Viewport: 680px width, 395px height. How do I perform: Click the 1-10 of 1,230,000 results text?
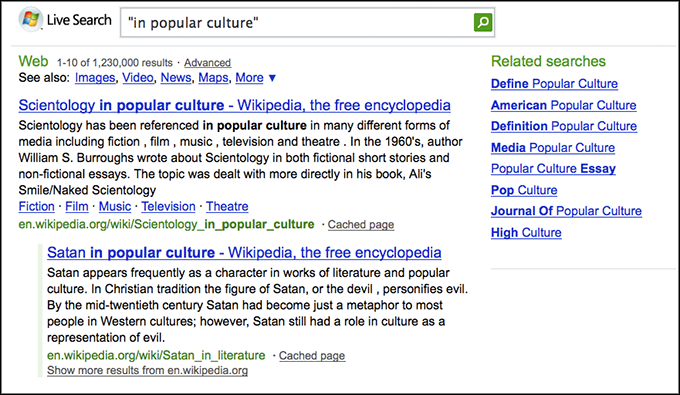pos(114,63)
